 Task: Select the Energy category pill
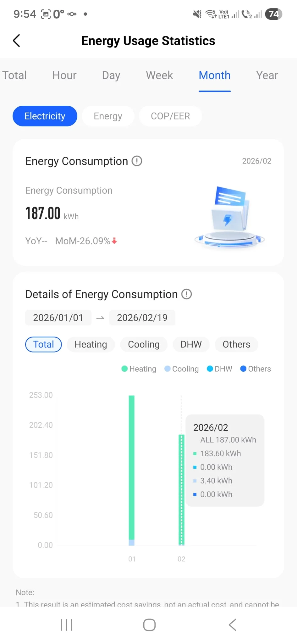[108, 116]
